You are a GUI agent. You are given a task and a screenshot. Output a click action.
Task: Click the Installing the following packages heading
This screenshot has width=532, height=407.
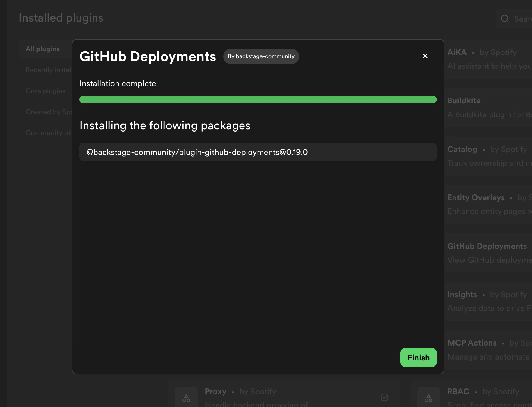click(x=165, y=125)
